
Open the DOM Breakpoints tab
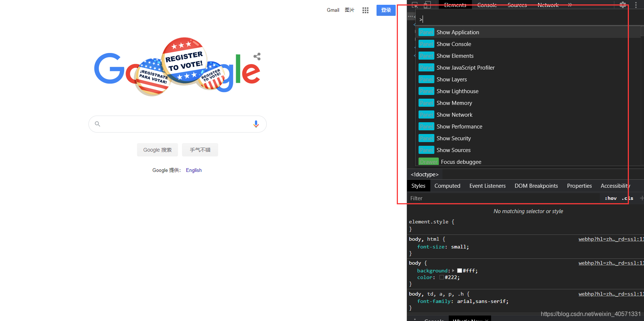pyautogui.click(x=536, y=186)
